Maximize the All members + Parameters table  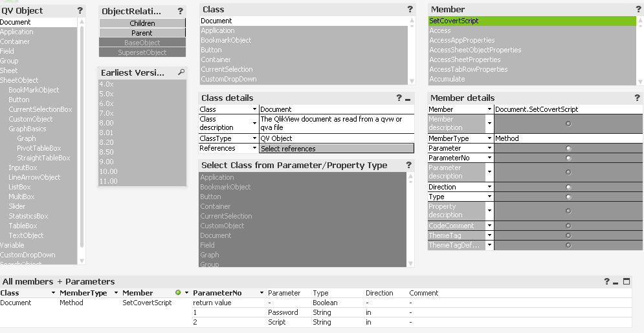(x=626, y=281)
